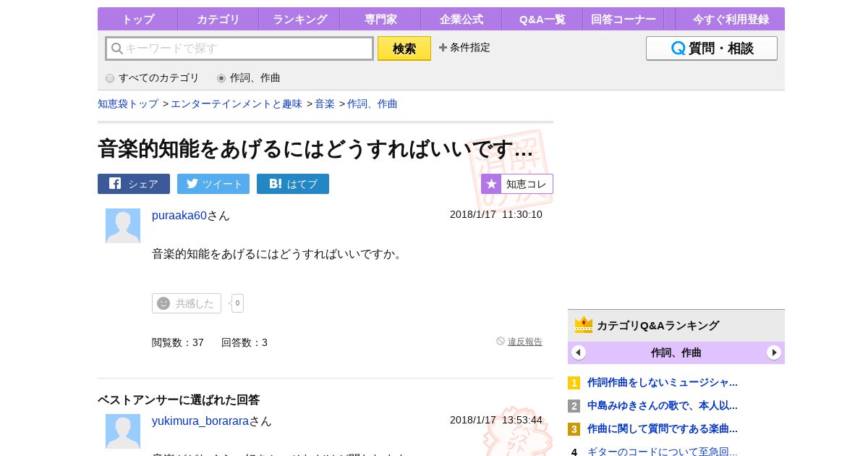Open the 専門家 tab
Image resolution: width=868 pixels, height=456 pixels.
tap(380, 19)
